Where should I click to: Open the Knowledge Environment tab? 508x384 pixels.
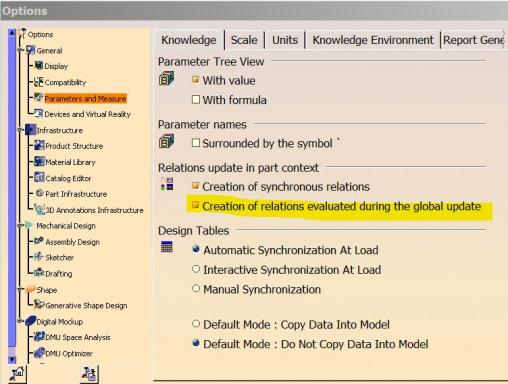point(373,40)
